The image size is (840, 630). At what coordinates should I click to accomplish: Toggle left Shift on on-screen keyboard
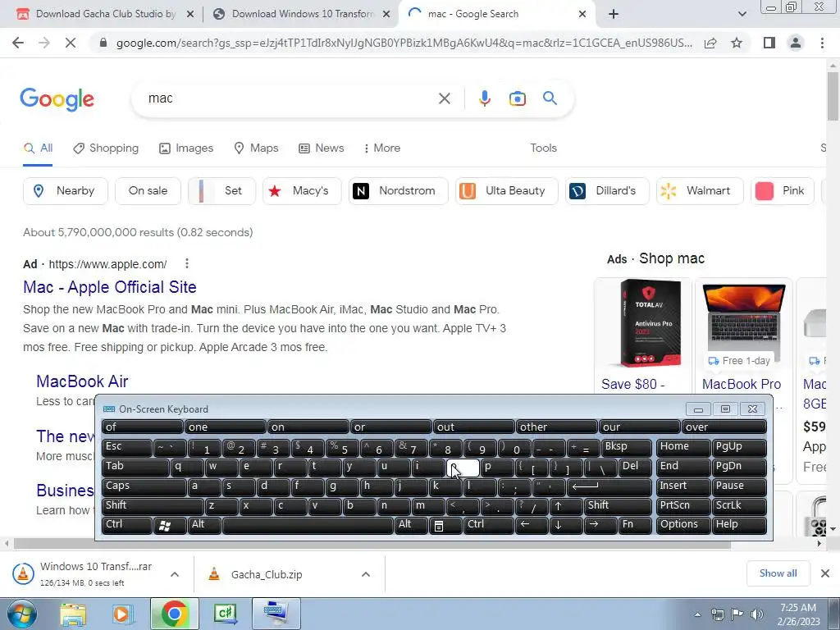152,506
